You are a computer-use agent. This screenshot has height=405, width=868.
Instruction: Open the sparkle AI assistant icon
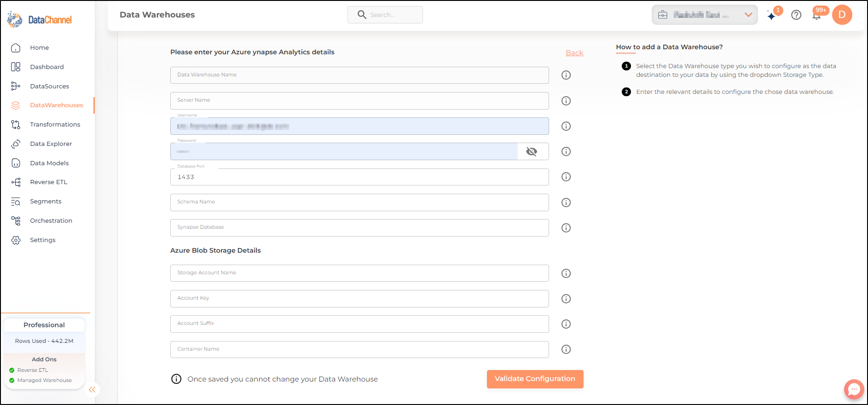(772, 15)
